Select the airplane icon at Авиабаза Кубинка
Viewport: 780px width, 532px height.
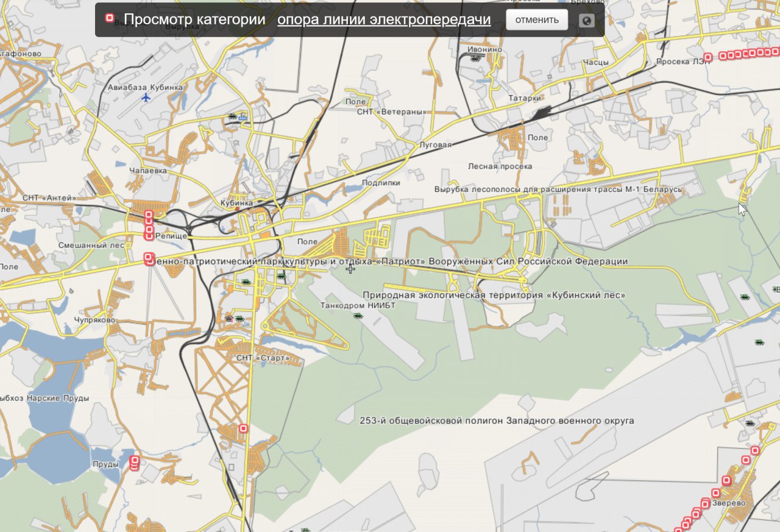pos(146,98)
